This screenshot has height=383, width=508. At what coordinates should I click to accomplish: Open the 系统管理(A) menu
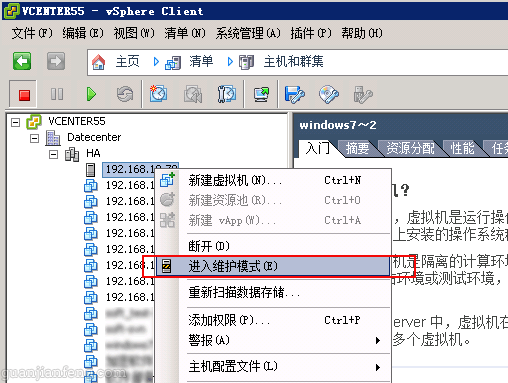(x=248, y=33)
